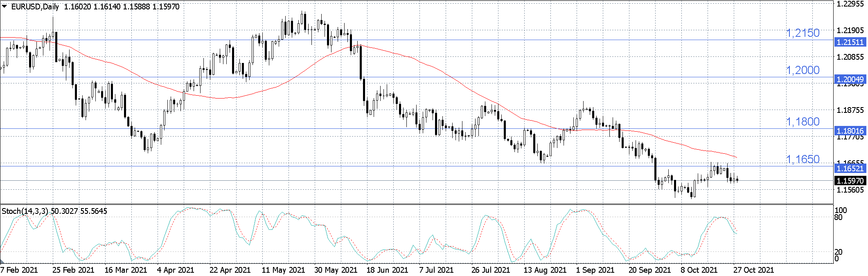Select the 27 Oct 2021 date label

click(x=753, y=270)
